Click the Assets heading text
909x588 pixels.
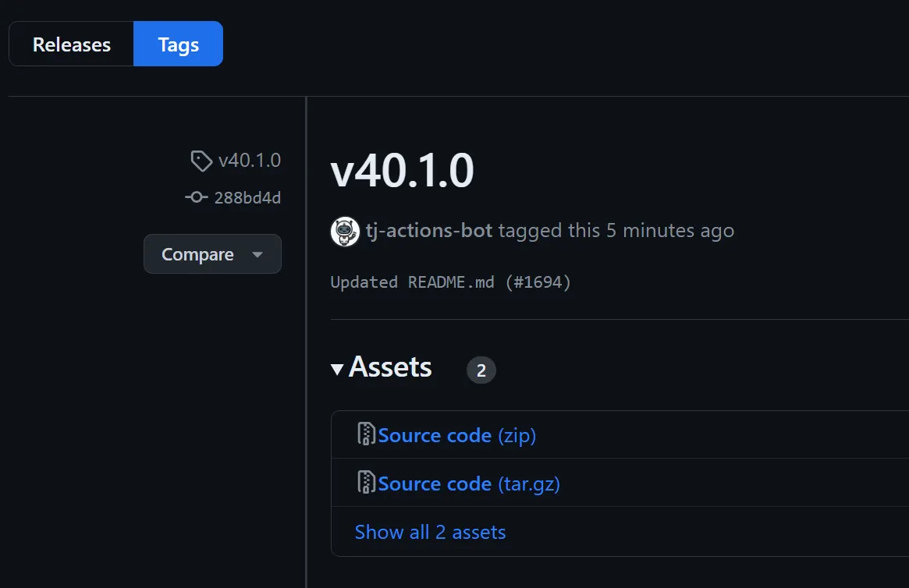(390, 367)
